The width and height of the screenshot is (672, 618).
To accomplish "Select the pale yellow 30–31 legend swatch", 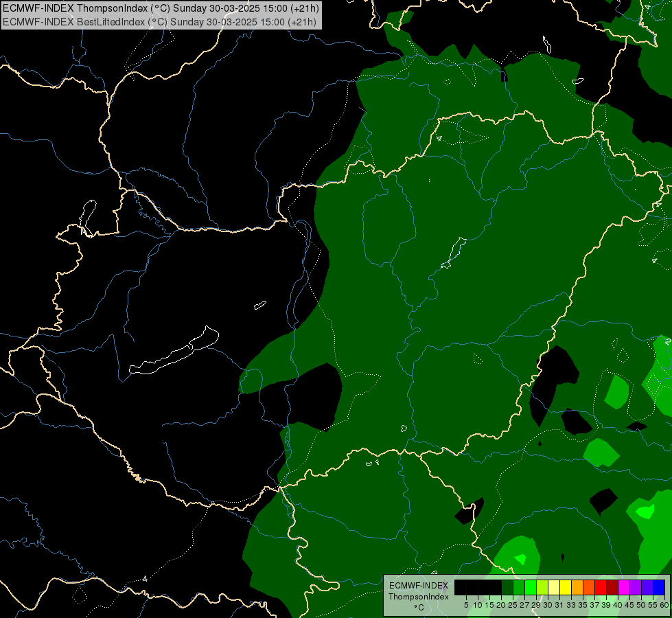I will pyautogui.click(x=554, y=587).
